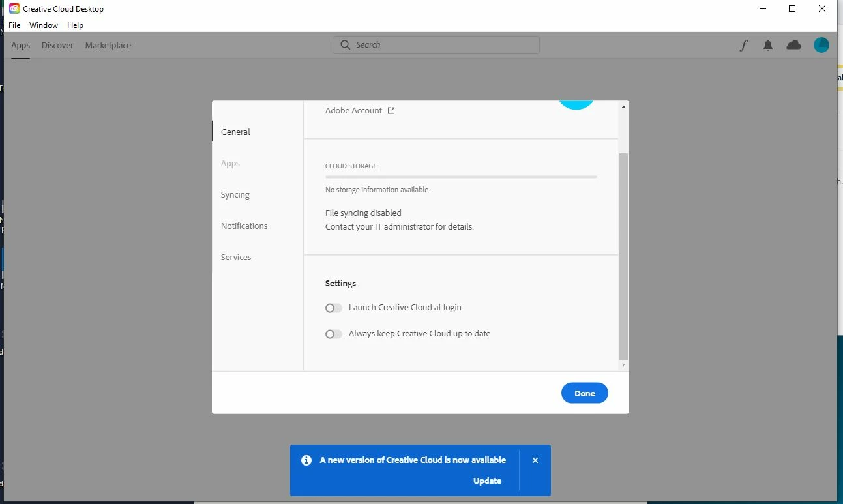Click the scroll-down arrow in the preferences dialog
The height and width of the screenshot is (504, 843).
623,366
